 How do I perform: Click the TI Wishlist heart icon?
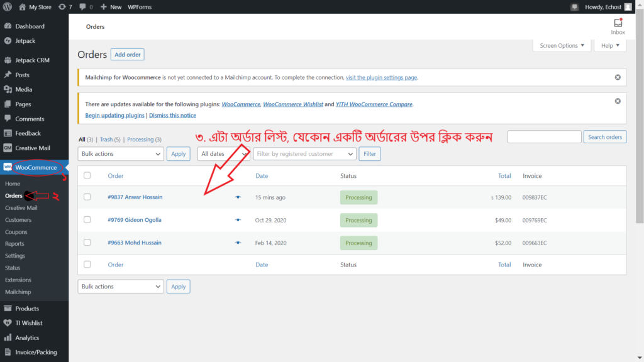[x=8, y=323]
